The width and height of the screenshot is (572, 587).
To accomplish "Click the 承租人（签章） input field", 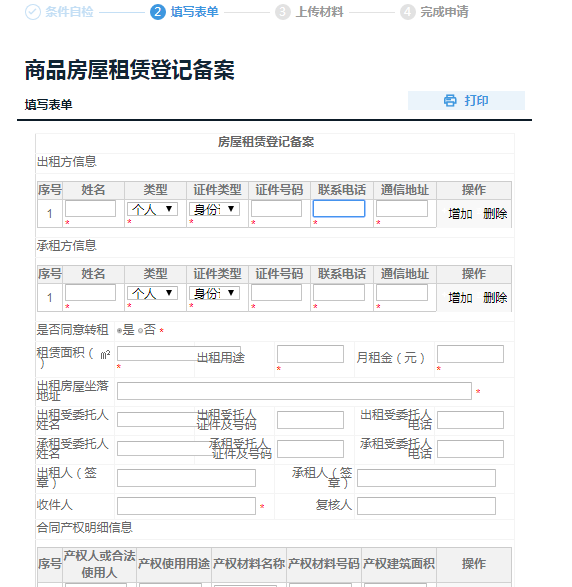I will click(x=426, y=478).
